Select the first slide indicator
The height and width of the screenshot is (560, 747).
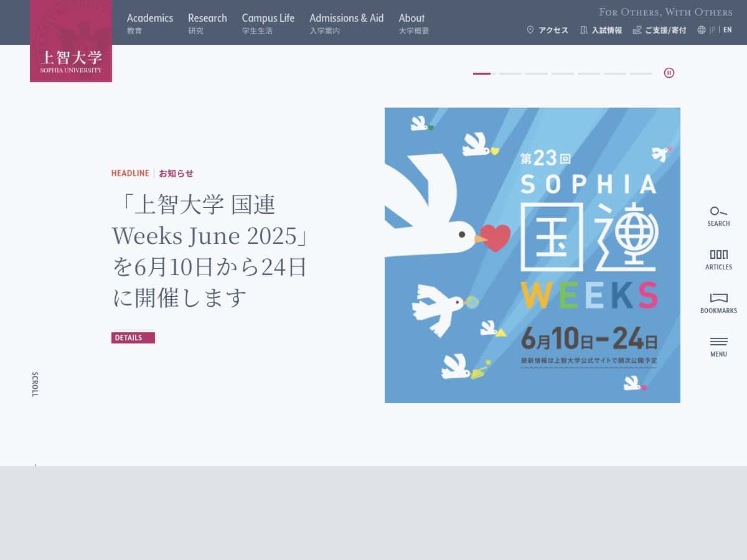point(484,73)
